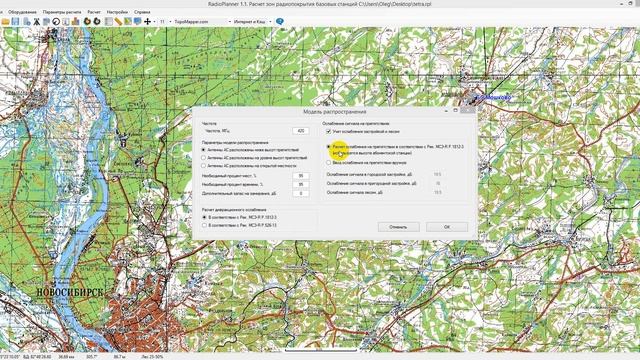
Task: Click the green map layer icon
Action: pyautogui.click(x=128, y=22)
